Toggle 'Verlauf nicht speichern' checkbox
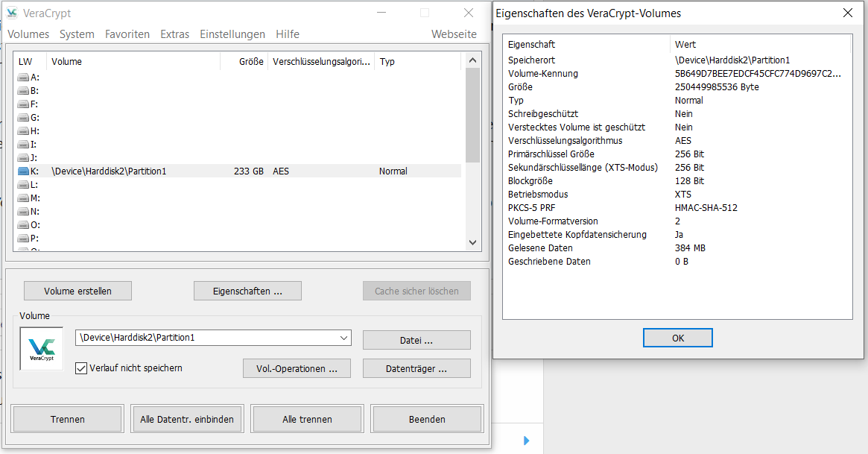868x454 pixels. pyautogui.click(x=81, y=368)
